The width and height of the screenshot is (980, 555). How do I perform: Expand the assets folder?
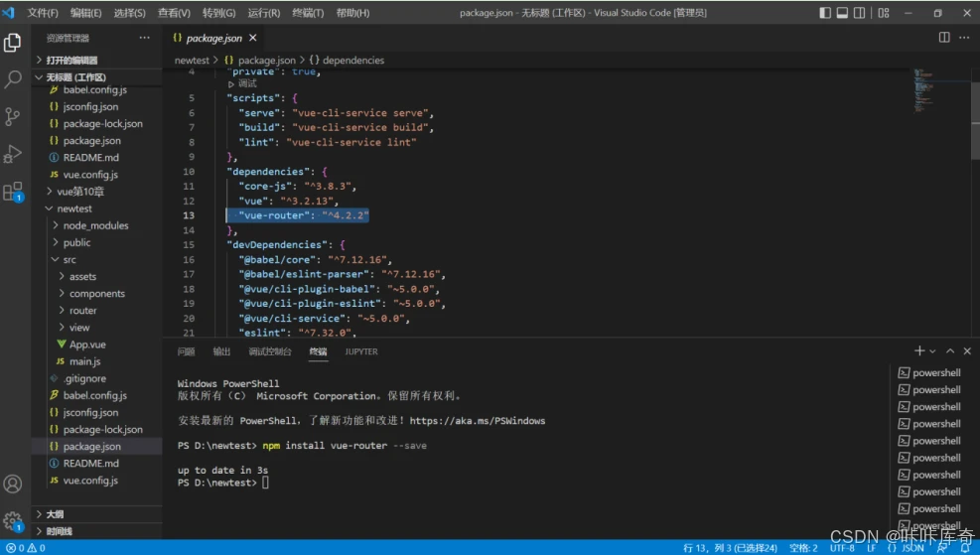coord(97,276)
